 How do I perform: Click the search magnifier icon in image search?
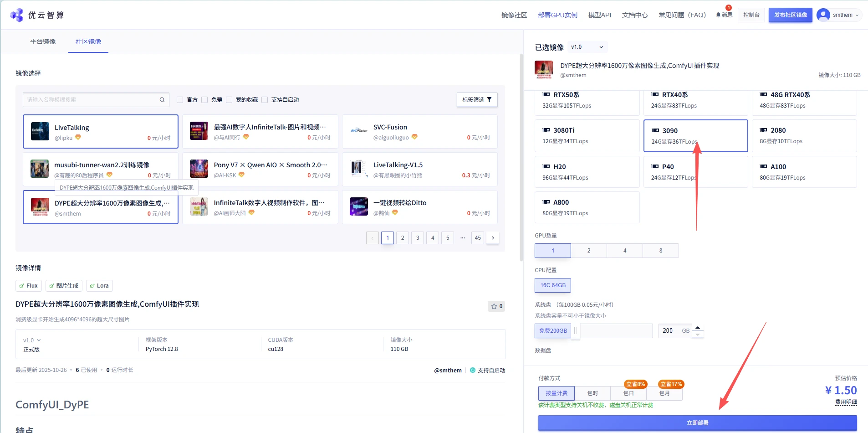click(x=162, y=100)
